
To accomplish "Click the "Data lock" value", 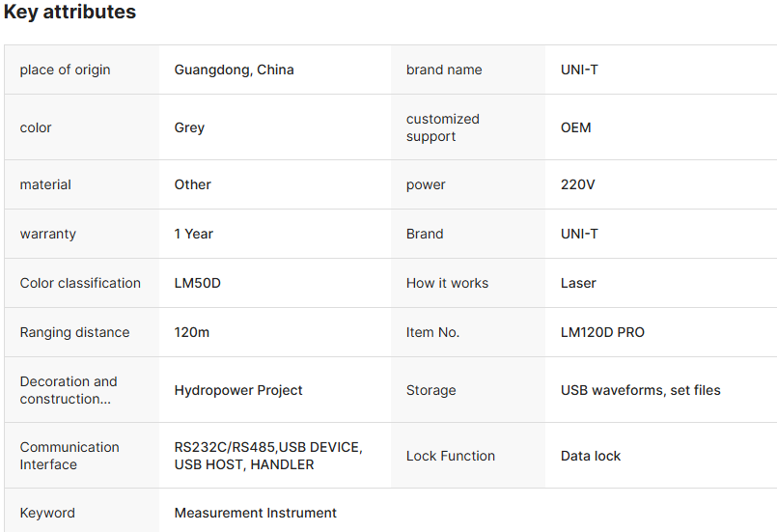I will (591, 456).
